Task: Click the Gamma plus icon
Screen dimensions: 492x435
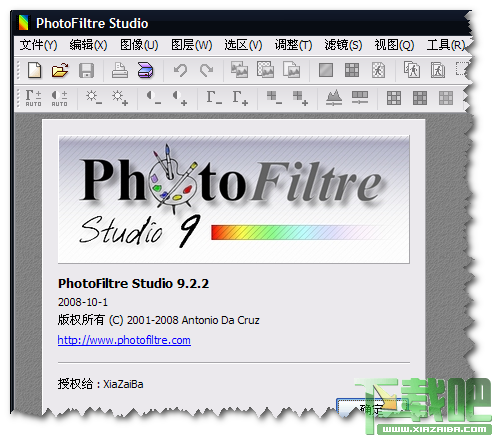Action: (x=240, y=98)
